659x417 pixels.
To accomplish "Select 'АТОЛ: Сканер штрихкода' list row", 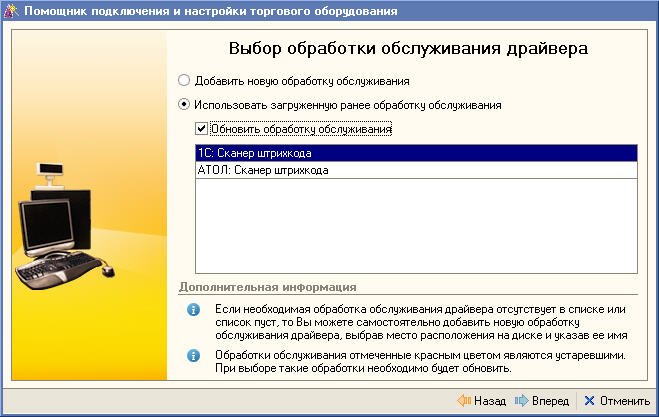I will [x=416, y=170].
